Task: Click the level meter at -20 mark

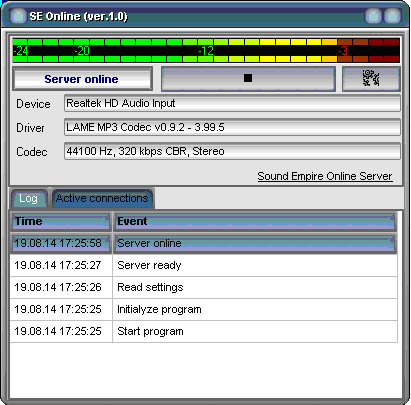Action: (x=82, y=51)
